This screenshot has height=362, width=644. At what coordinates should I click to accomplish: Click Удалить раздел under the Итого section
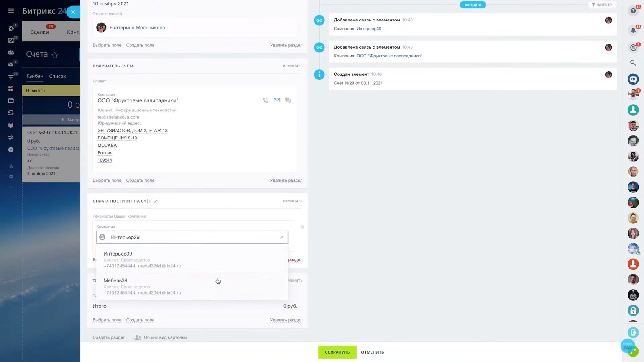286,320
